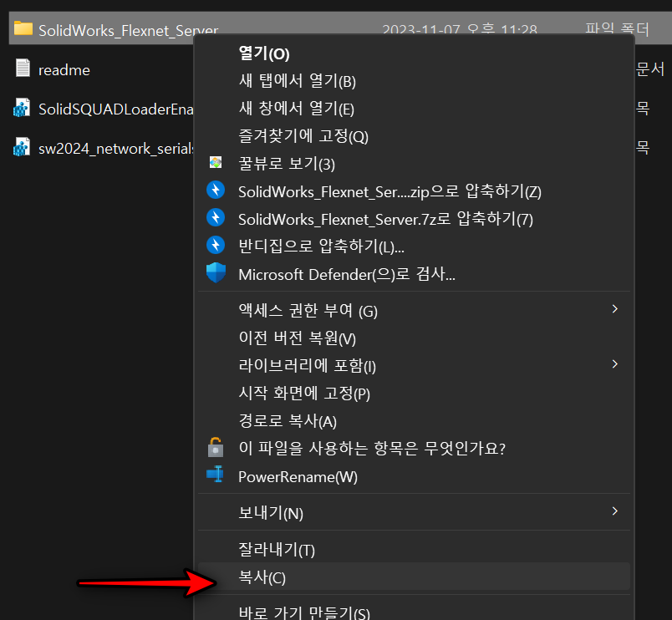This screenshot has height=620, width=672.
Task: Click the 파일 폴더 type cell
Action: 617,29
